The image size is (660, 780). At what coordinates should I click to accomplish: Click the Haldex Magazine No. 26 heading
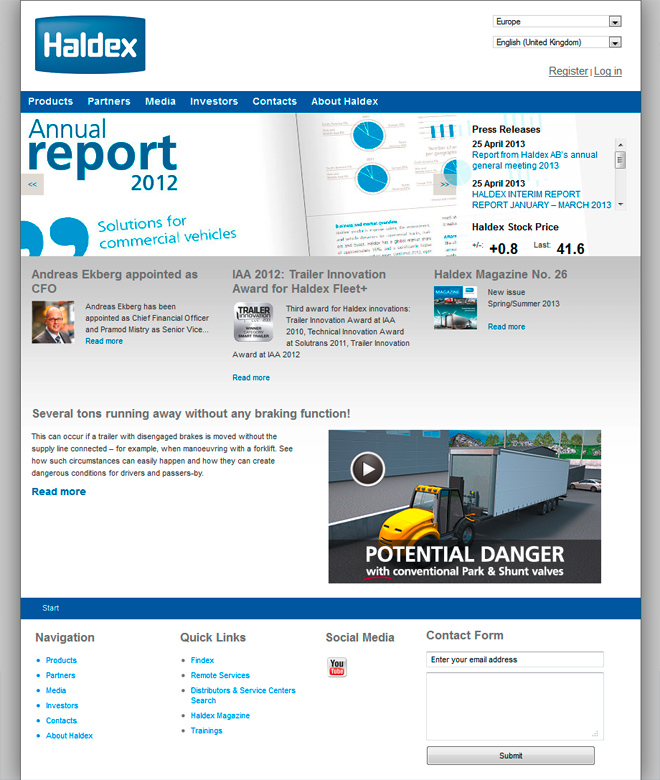[x=500, y=275]
